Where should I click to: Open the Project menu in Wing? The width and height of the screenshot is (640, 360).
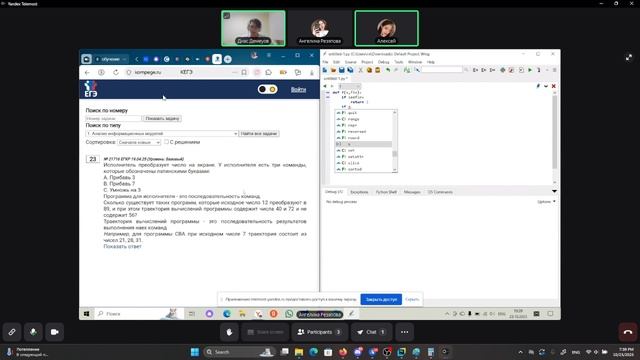click(x=367, y=62)
